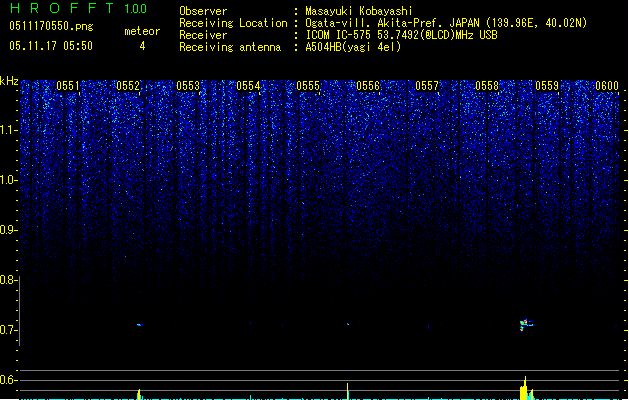The width and height of the screenshot is (629, 400).
Task: Click the 0.9 kHz axis label
Action: click(x=8, y=230)
